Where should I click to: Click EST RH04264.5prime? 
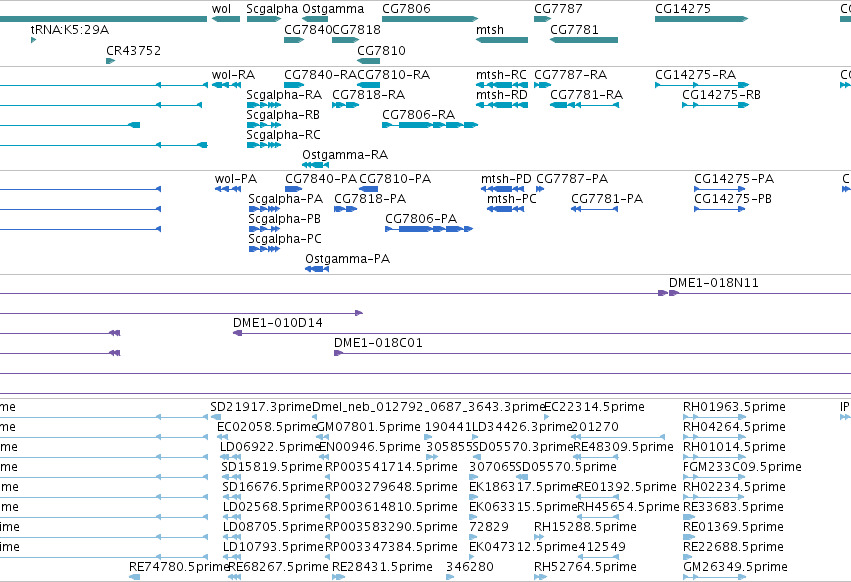734,427
